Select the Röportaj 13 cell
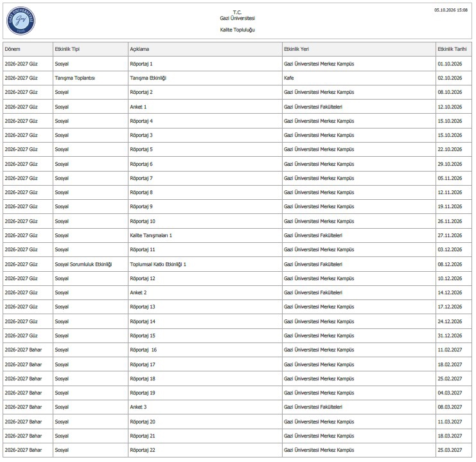Viewport: 476px width, 462px height. click(x=205, y=307)
